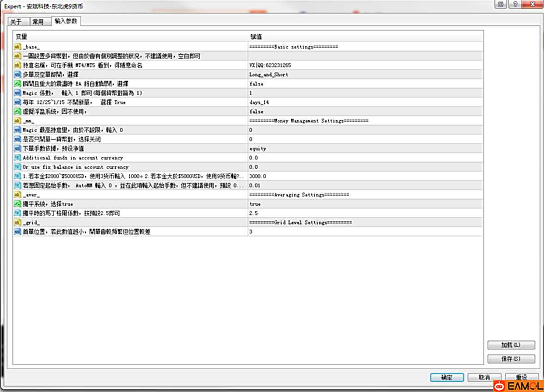Open the Long_and_Short value dropdown
This screenshot has height=392, width=544.
pos(269,74)
